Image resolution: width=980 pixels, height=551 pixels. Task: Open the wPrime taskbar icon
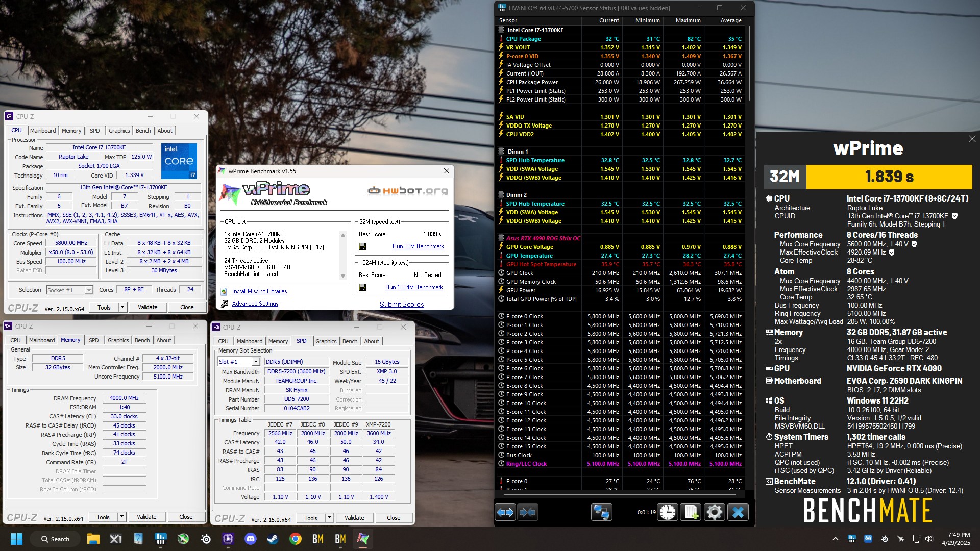pos(362,539)
